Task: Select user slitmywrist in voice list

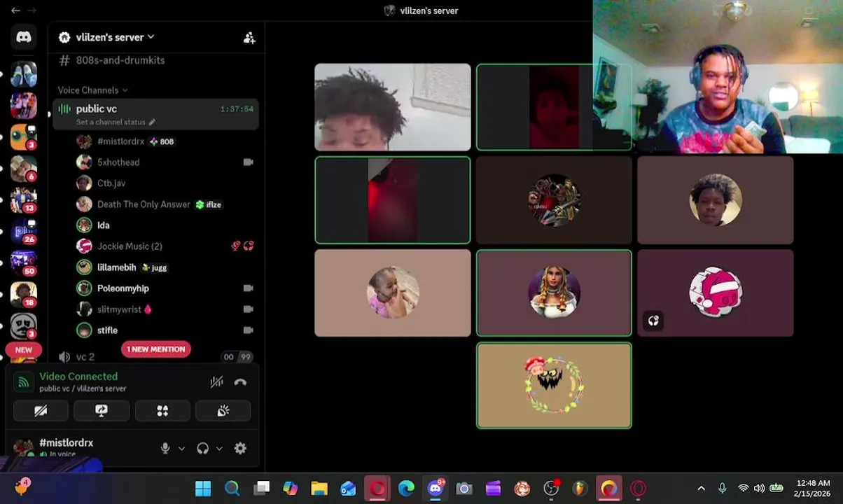Action: coord(120,309)
